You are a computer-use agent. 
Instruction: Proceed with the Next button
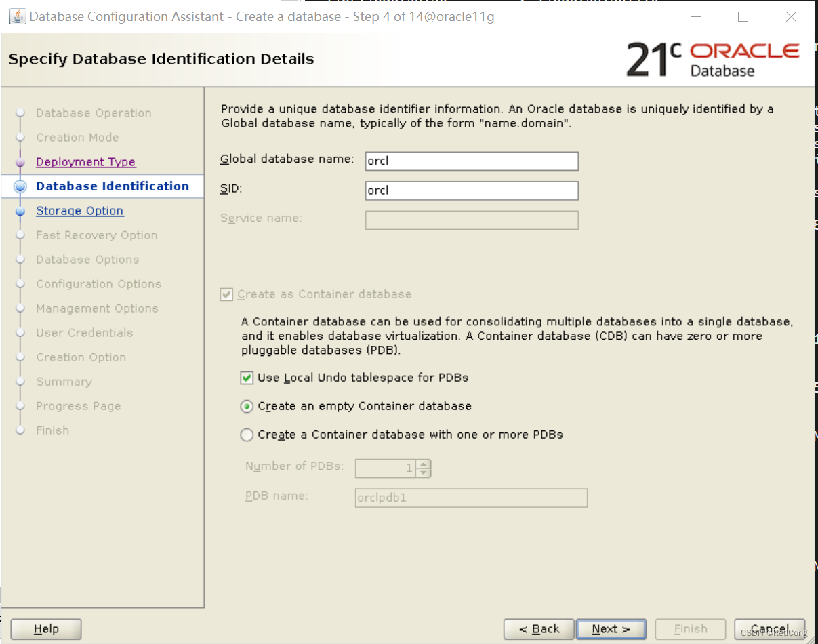[x=611, y=629]
